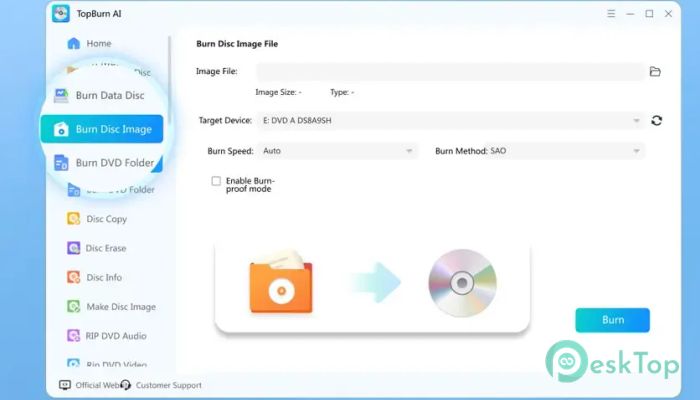Click the 'Type: -' text
This screenshot has height=400, width=700.
pos(342,92)
